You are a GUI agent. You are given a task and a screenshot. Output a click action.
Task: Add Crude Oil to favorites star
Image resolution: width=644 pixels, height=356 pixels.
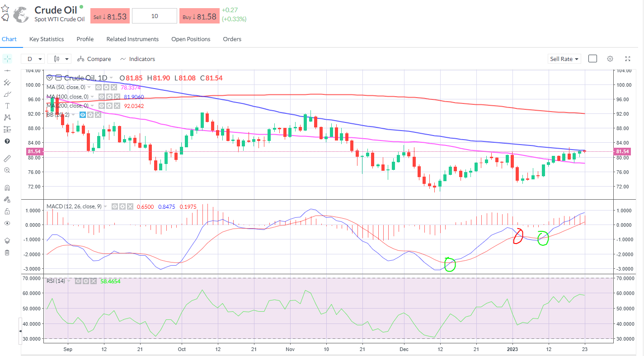click(5, 8)
